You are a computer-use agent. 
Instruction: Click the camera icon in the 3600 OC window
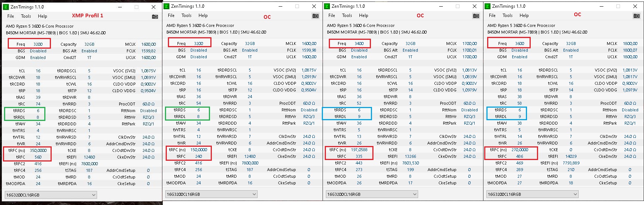tap(637, 16)
